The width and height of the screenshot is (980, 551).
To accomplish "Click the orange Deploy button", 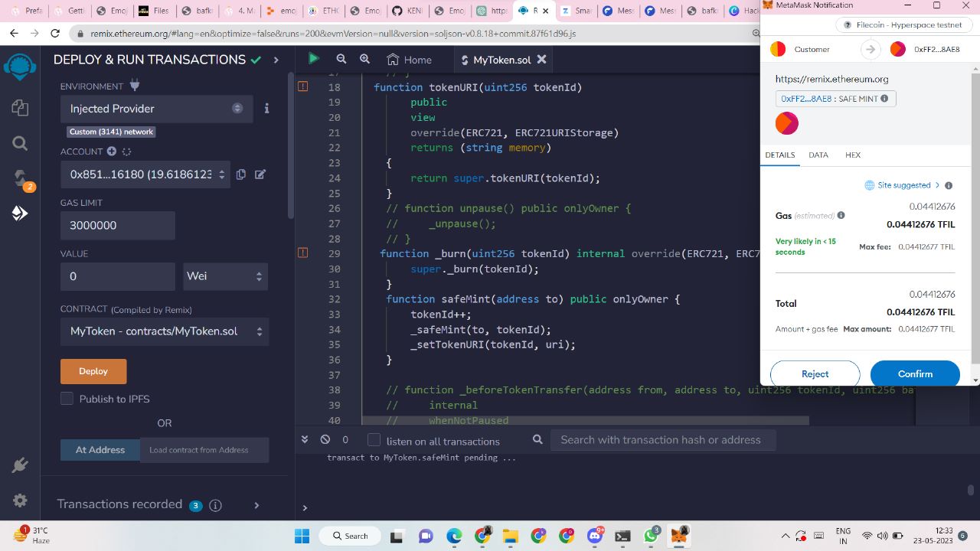I will coord(93,371).
